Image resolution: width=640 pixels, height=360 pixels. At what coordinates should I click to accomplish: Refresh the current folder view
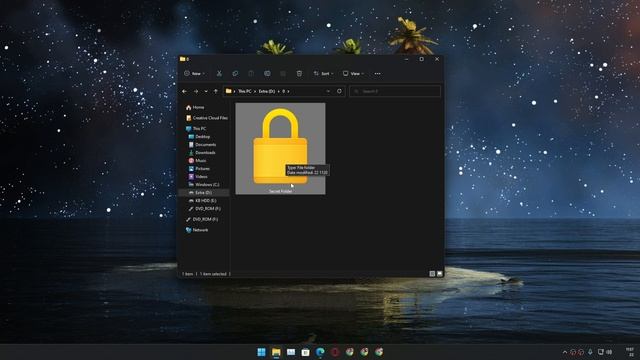coord(339,91)
